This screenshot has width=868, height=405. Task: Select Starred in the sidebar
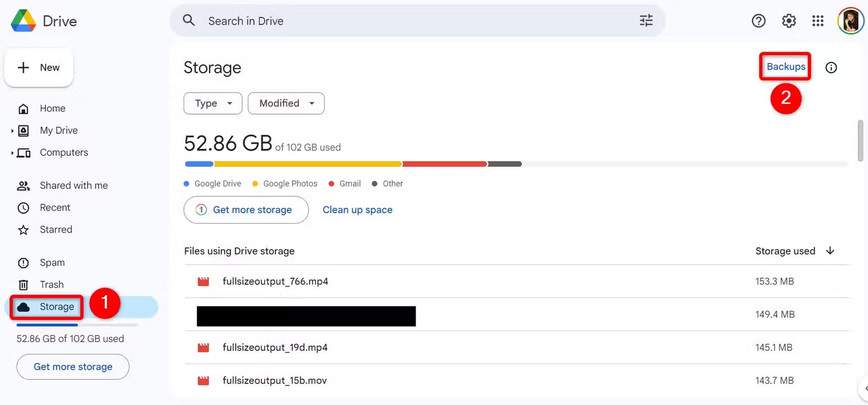pos(56,230)
